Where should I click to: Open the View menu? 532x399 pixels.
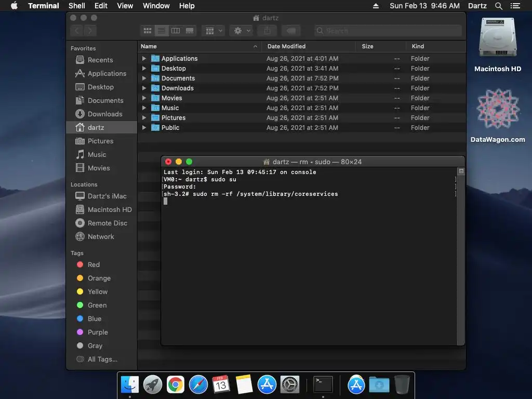tap(125, 6)
